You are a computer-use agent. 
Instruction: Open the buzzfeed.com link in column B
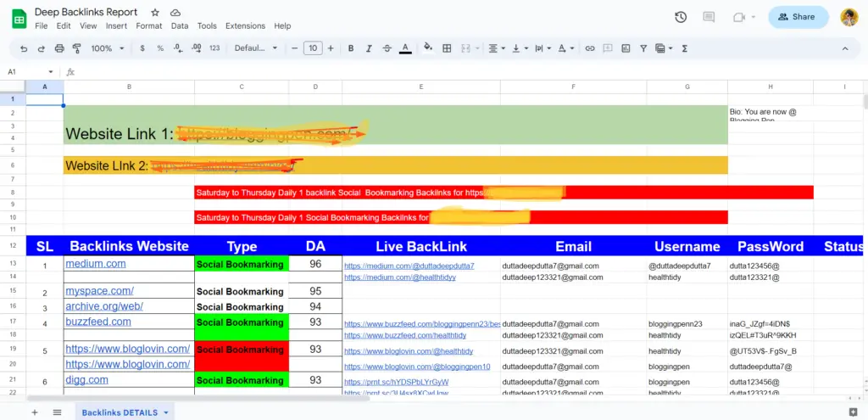[98, 322]
